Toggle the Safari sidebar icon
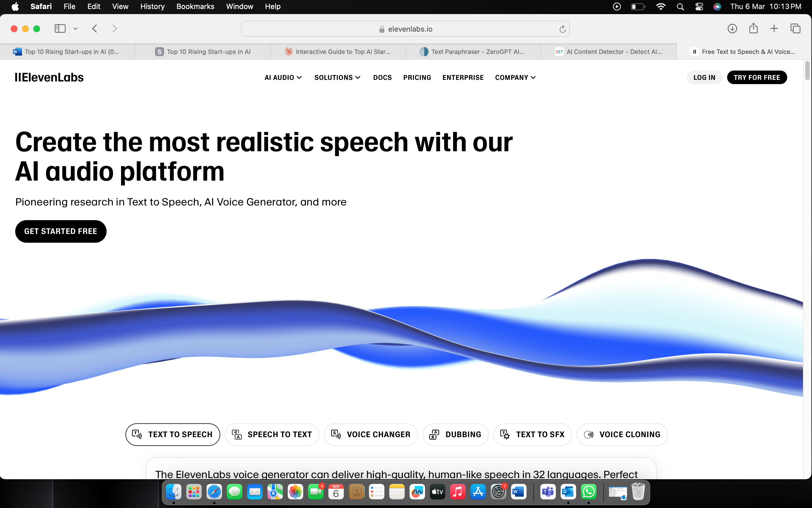 (60, 29)
